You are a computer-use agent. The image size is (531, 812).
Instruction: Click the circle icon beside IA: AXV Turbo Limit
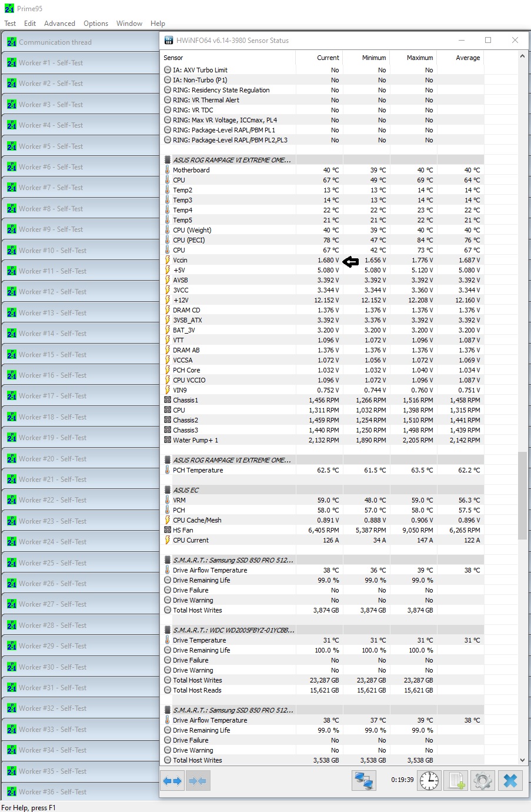tap(168, 70)
